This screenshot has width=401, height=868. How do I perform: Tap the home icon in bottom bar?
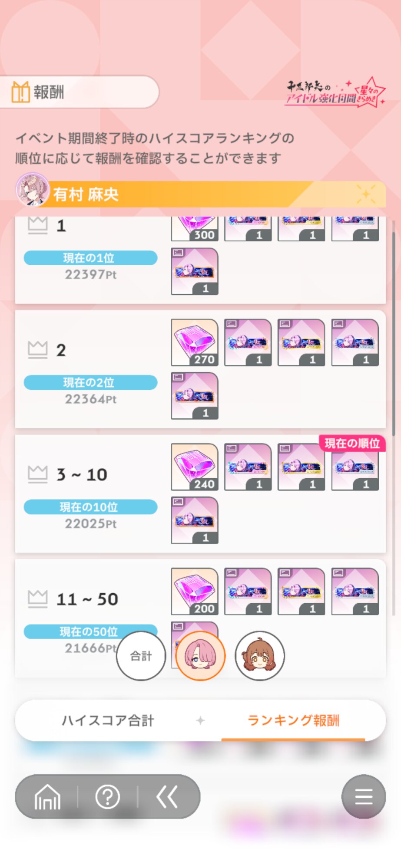pos(47,797)
